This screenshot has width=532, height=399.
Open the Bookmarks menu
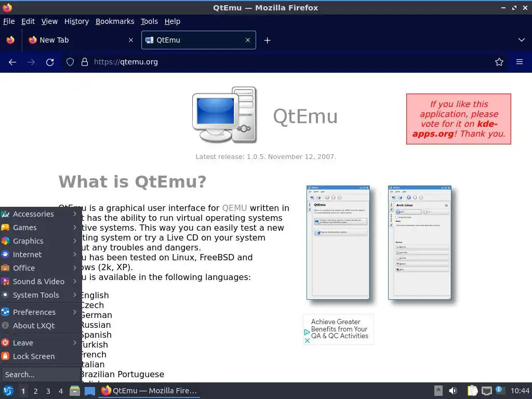coord(115,21)
